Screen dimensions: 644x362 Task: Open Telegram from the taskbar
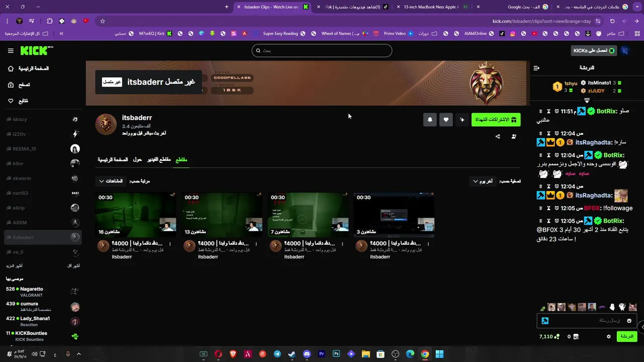[x=277, y=354]
